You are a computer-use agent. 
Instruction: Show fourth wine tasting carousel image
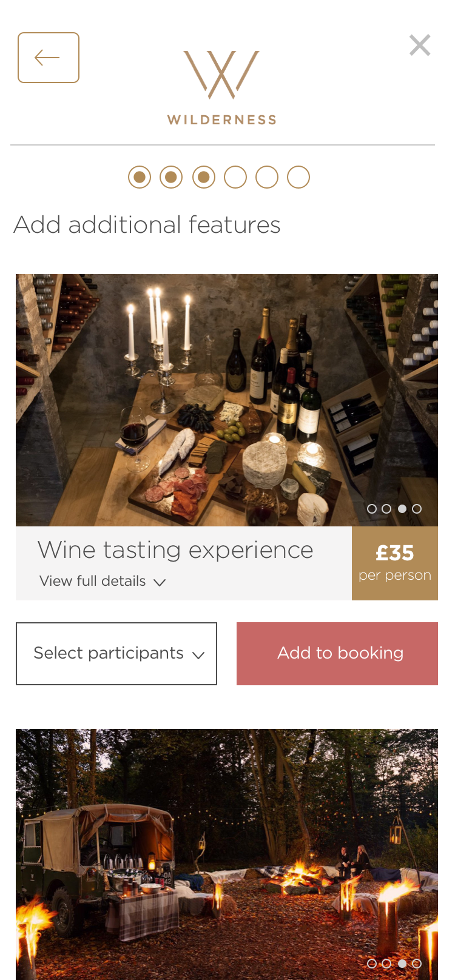pos(417,509)
